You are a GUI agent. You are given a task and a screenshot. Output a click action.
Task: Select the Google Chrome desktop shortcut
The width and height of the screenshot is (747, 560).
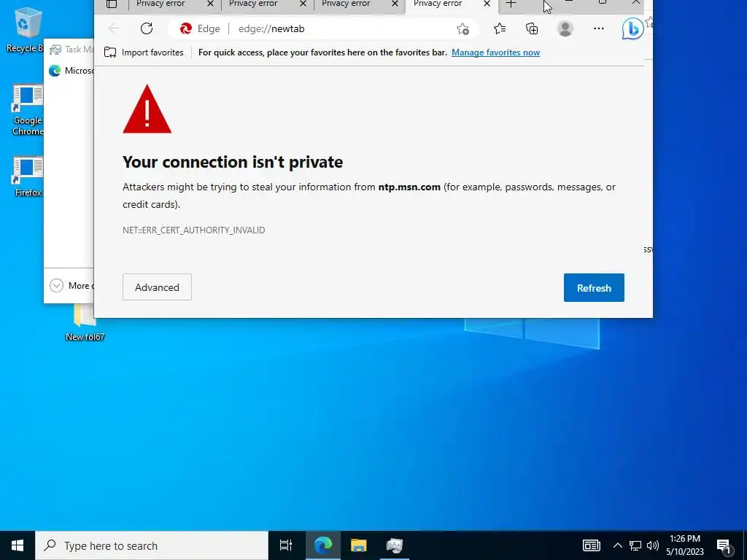click(28, 110)
